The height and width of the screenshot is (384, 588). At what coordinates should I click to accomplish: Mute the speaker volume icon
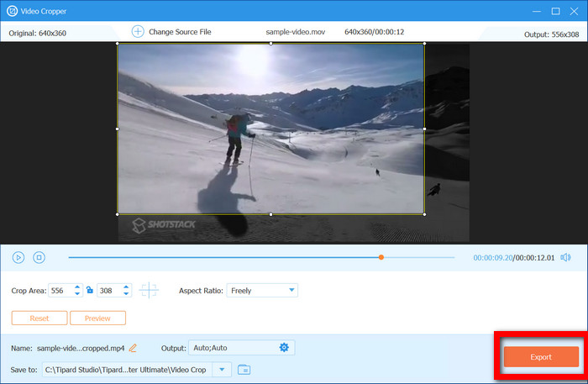[x=565, y=258]
